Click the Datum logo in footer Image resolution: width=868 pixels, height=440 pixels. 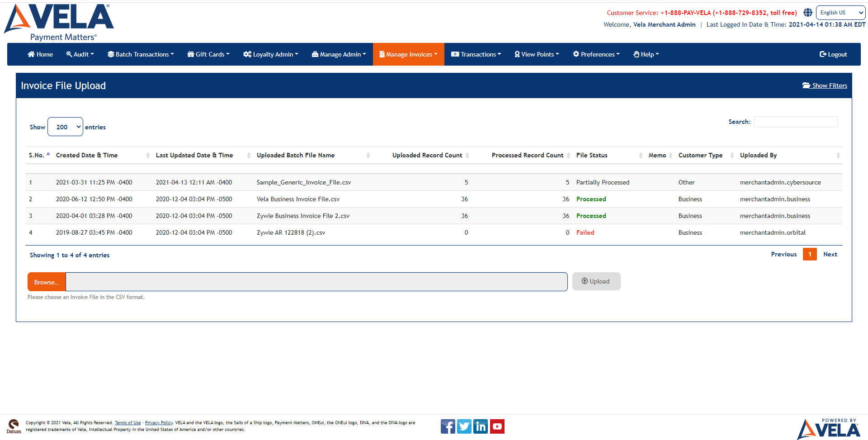click(14, 426)
